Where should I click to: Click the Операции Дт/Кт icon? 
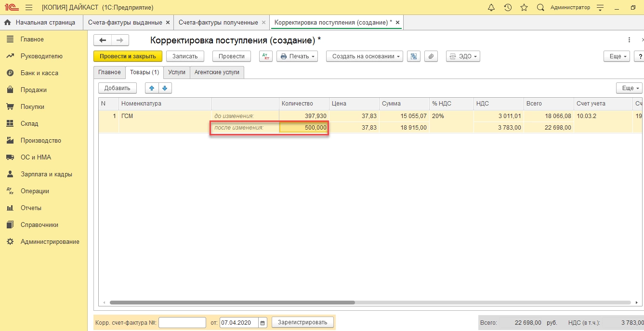pyautogui.click(x=10, y=191)
